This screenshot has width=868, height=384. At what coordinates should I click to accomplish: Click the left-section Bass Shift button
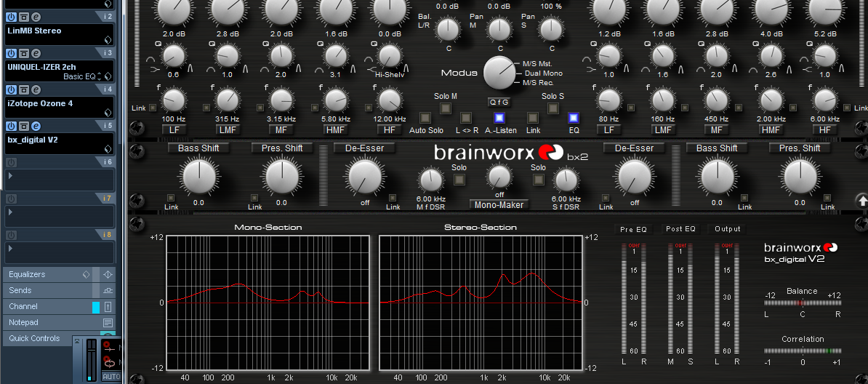[198, 148]
